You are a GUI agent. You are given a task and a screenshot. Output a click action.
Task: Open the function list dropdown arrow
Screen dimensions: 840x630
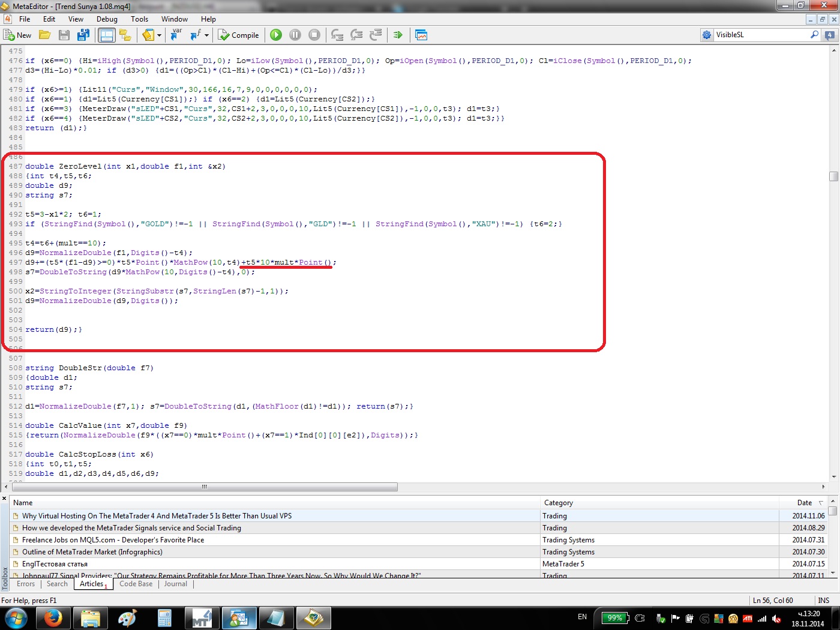click(x=206, y=35)
